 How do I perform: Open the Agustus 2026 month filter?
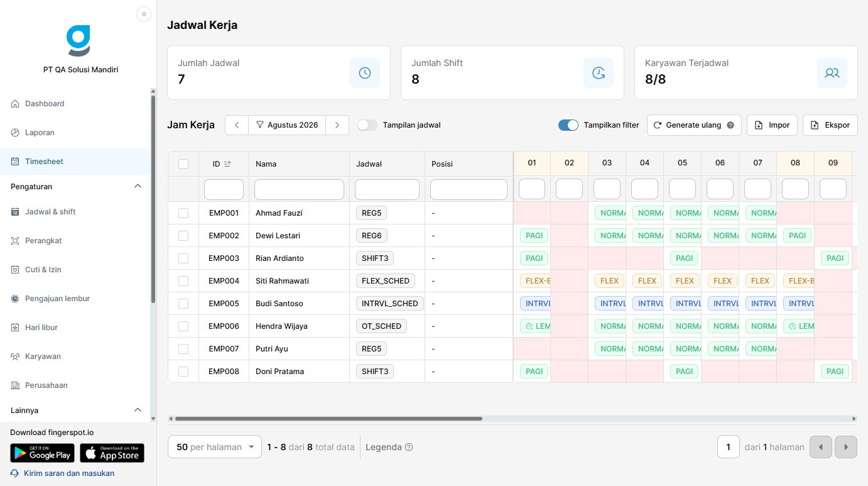(x=287, y=125)
